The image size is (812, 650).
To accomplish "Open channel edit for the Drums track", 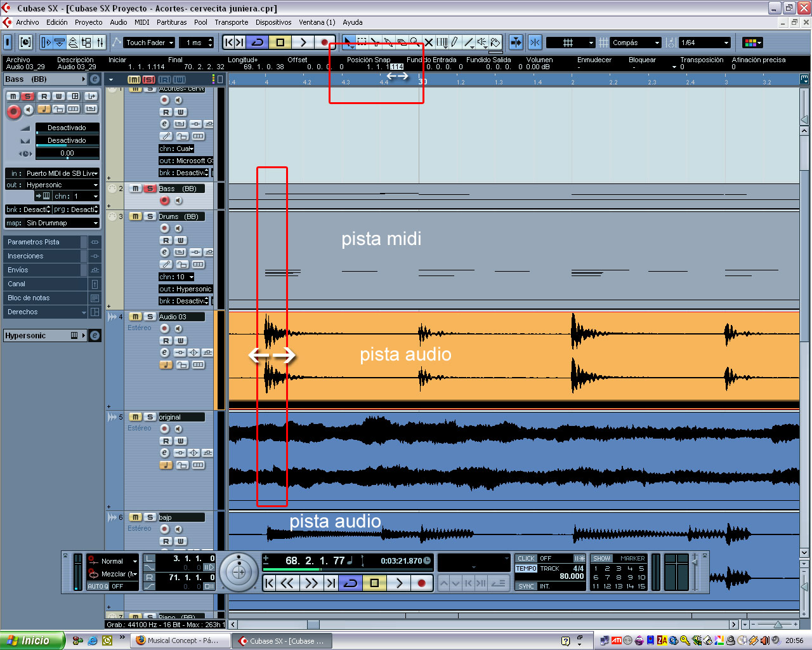I will (x=164, y=252).
